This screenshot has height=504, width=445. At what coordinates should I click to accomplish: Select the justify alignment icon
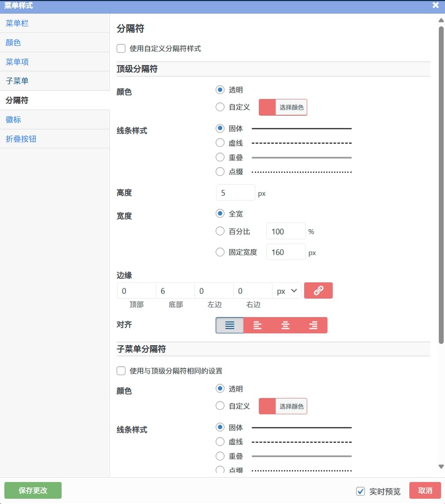[229, 325]
